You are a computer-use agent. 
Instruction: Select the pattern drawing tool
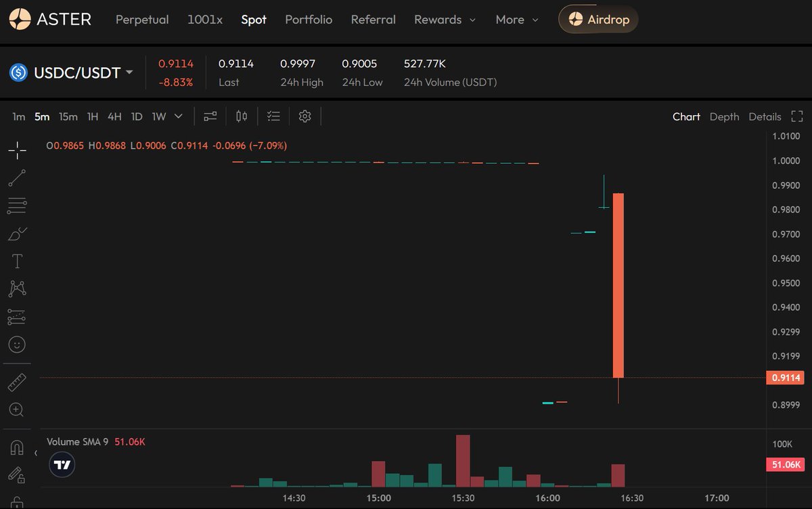click(x=17, y=289)
